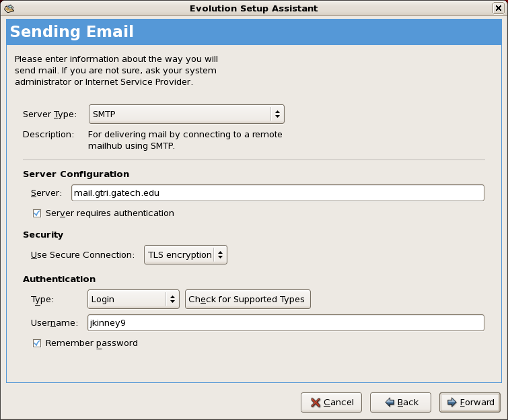Focus the Username field containing jkinney9
Viewport: 508px width, 420px height.
(285, 323)
